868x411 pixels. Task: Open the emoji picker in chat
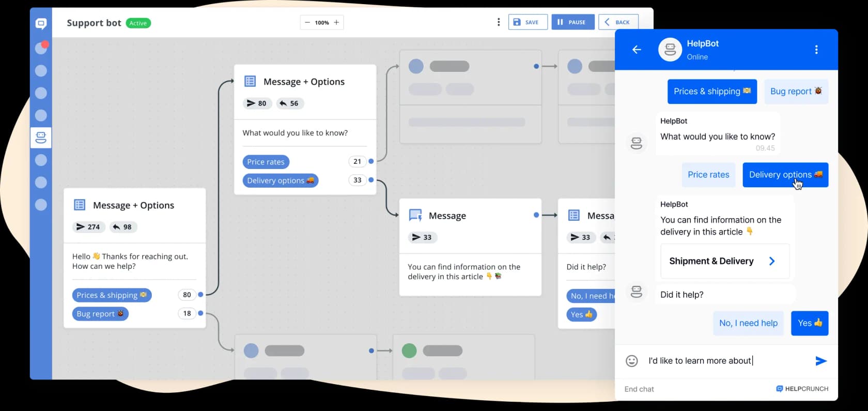[x=631, y=361]
